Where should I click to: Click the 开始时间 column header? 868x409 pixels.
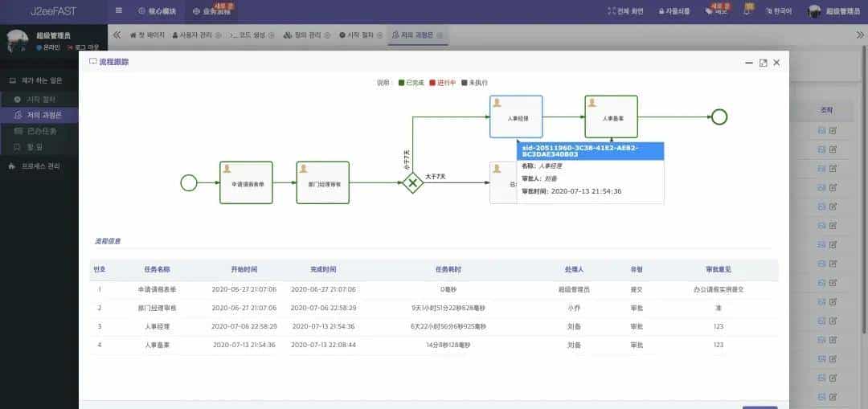[244, 269]
